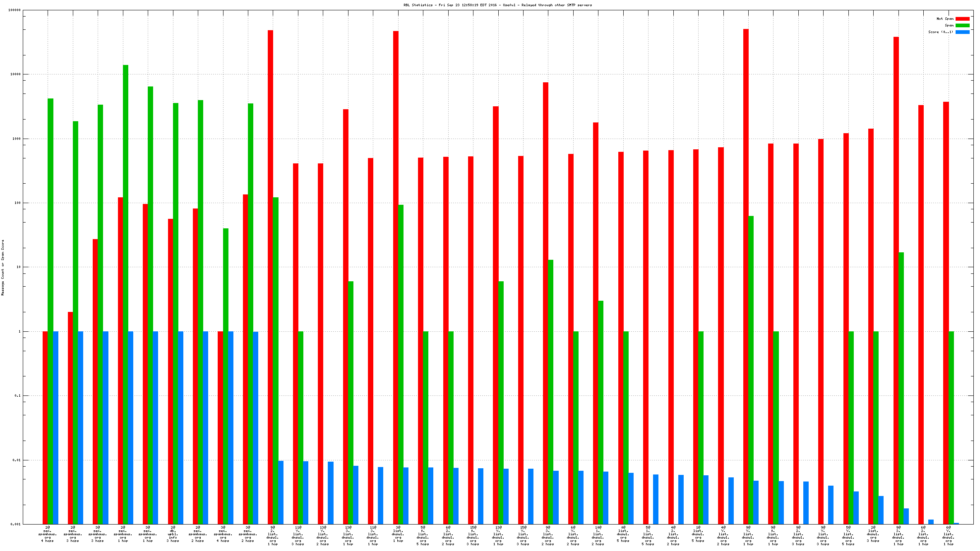Click the 10@ 1.list.dnswl.org 2 hops label
980x551 pixels.
click(x=598, y=536)
